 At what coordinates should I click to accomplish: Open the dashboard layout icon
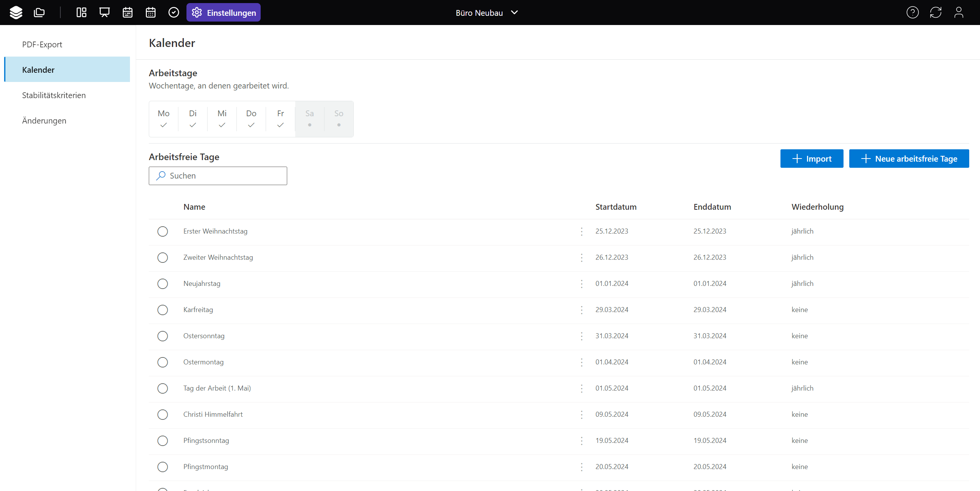coord(82,13)
